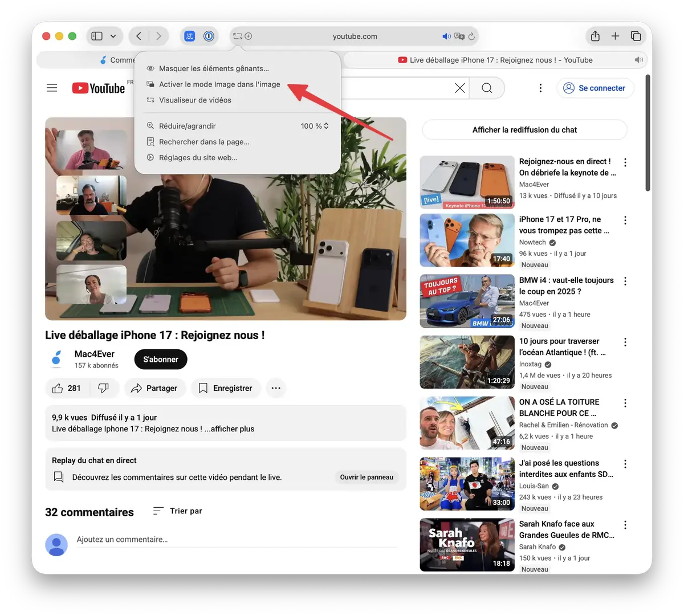The height and width of the screenshot is (616, 684).
Task: Open the three-dot menu on the BMW i4 video
Action: tap(625, 281)
